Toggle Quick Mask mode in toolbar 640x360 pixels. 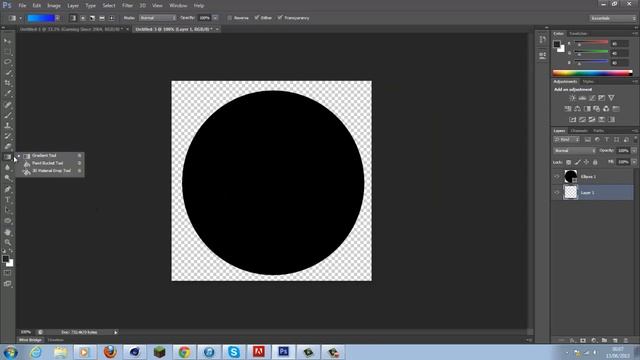tap(7, 273)
